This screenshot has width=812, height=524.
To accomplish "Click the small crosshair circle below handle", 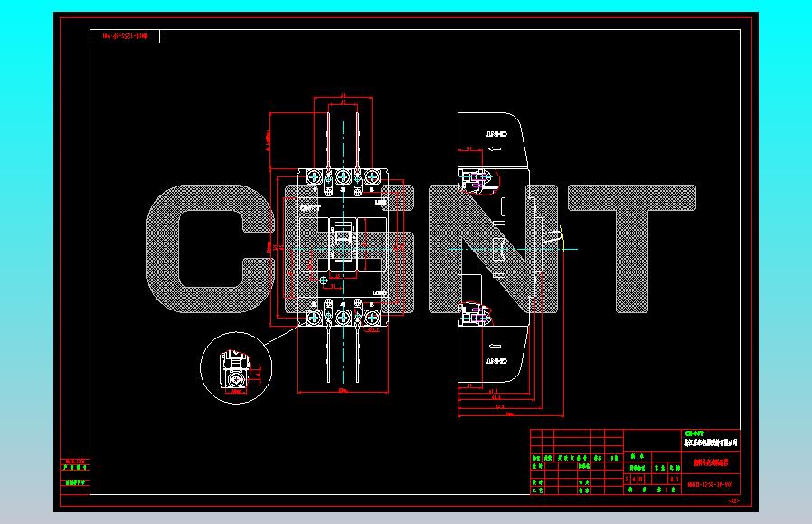I will 323,281.
